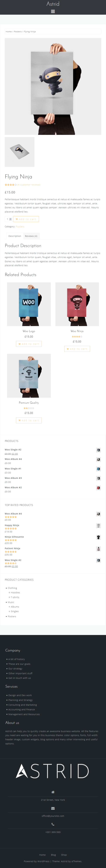Add Woo Logo to cart
106x868 pixels.
tap(29, 344)
